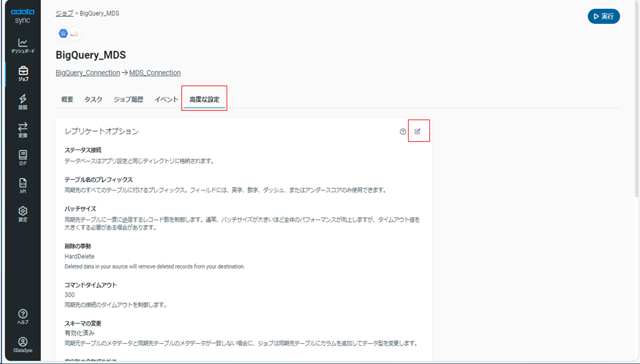Click the コマンドタイムアウト label
The width and height of the screenshot is (640, 364).
[91, 285]
